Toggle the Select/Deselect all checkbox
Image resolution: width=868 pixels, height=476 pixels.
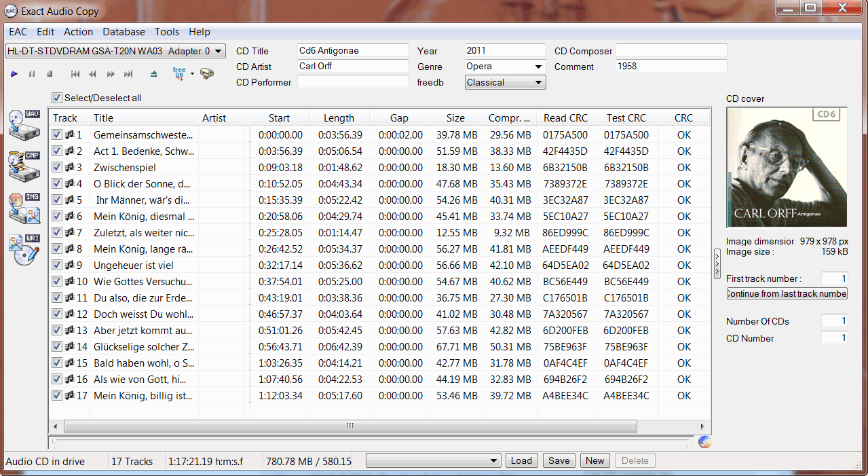57,98
